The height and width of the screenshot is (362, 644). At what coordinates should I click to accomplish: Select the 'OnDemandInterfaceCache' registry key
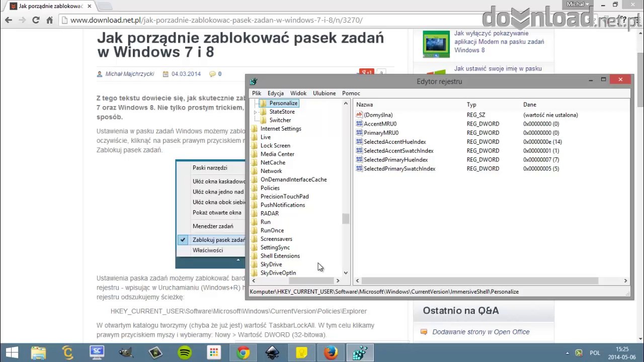(294, 179)
